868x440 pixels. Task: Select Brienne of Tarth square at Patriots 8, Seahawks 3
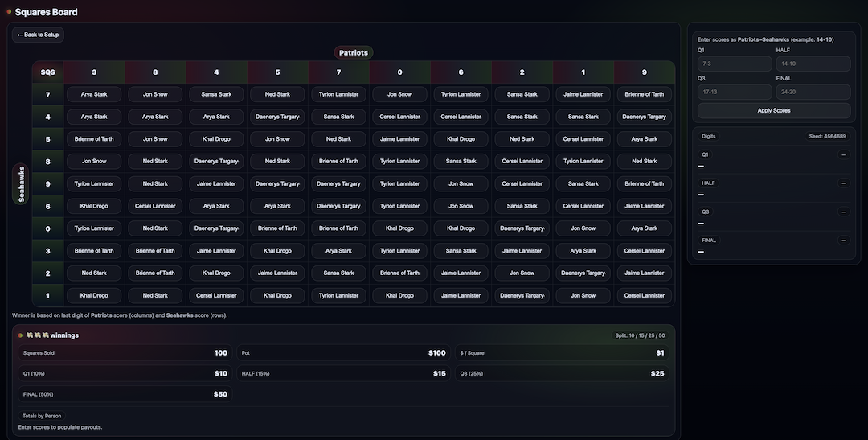[155, 250]
